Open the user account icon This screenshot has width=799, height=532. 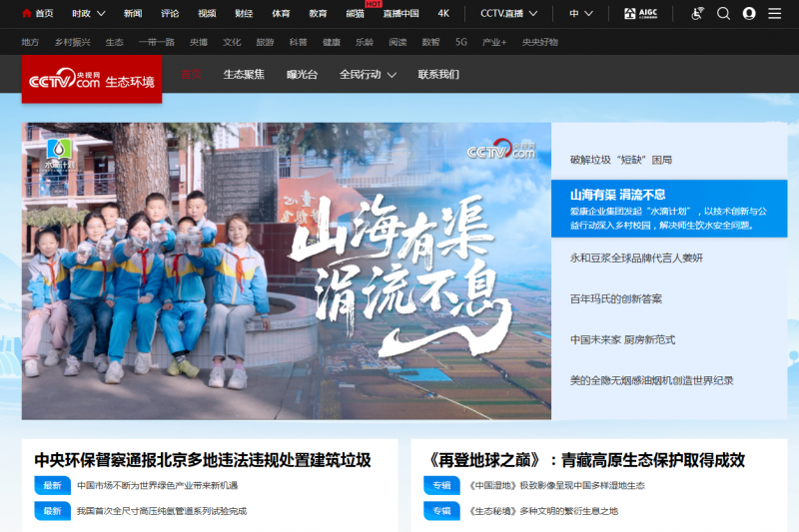pos(749,14)
